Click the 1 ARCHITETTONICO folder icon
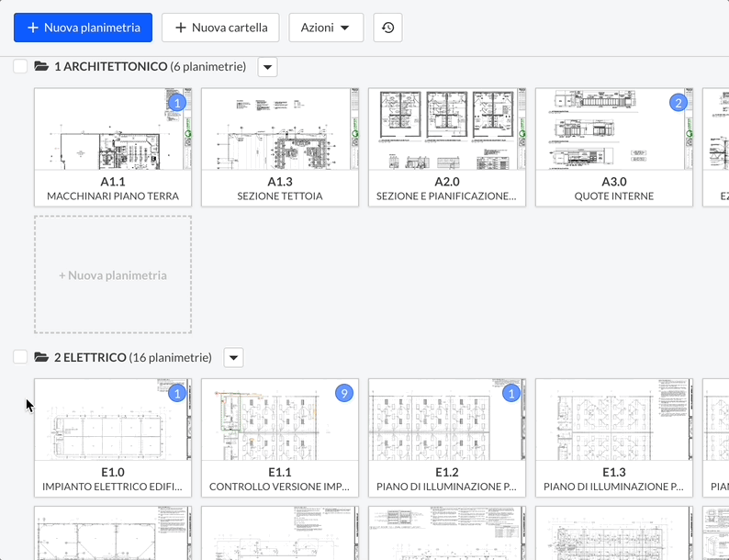The height and width of the screenshot is (560, 729). (x=41, y=67)
